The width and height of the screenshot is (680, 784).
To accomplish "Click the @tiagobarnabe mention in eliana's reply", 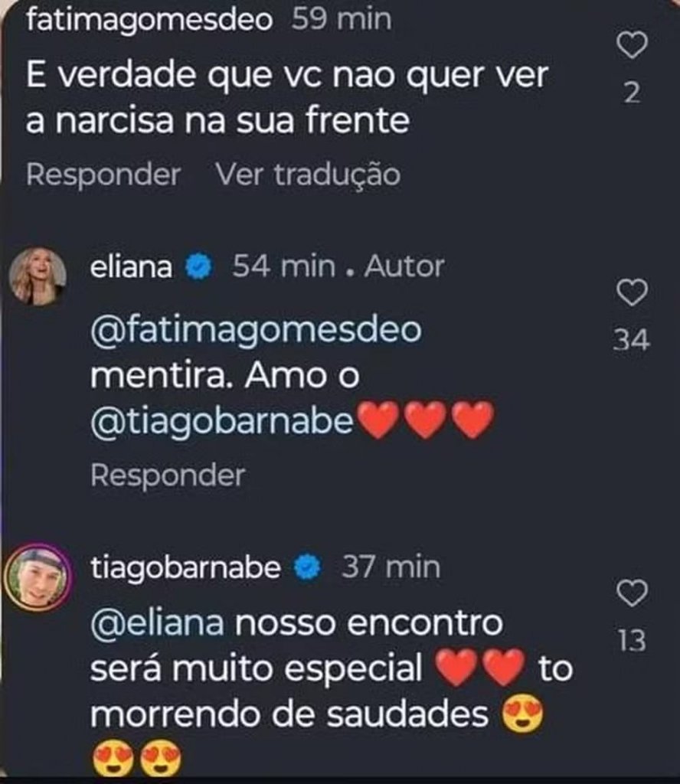I will pyautogui.click(x=224, y=422).
